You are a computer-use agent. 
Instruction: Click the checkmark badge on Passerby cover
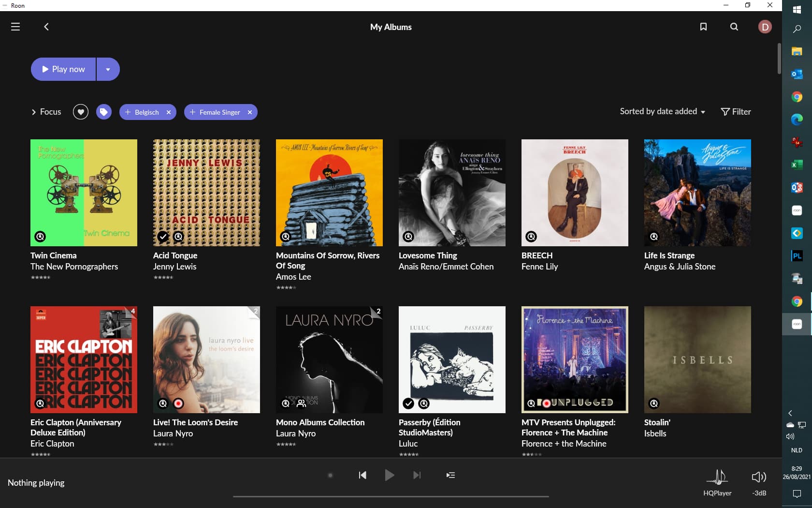click(x=408, y=403)
